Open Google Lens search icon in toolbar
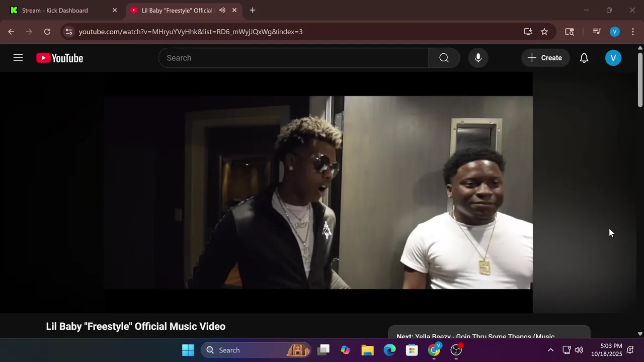 (x=570, y=32)
